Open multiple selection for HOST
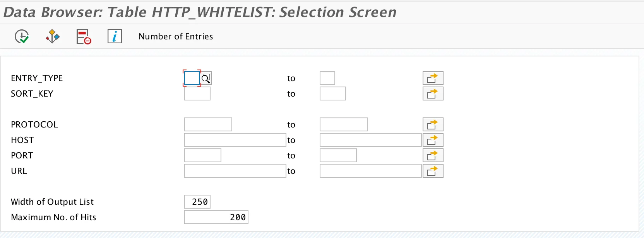This screenshot has height=238, width=644. 433,140
